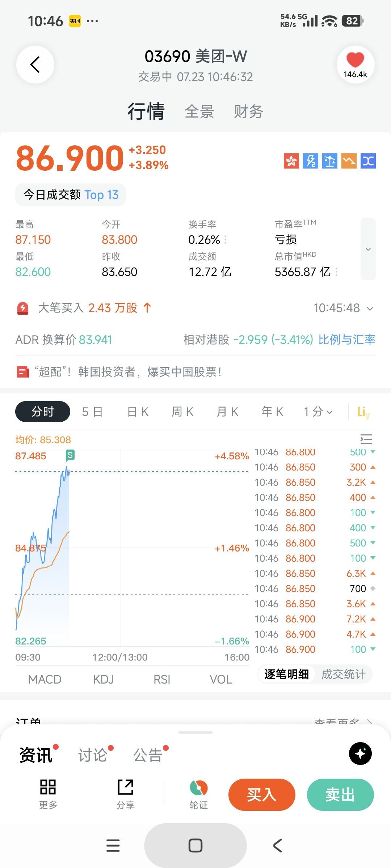Open the black AI sparkle assistant button

tap(360, 753)
